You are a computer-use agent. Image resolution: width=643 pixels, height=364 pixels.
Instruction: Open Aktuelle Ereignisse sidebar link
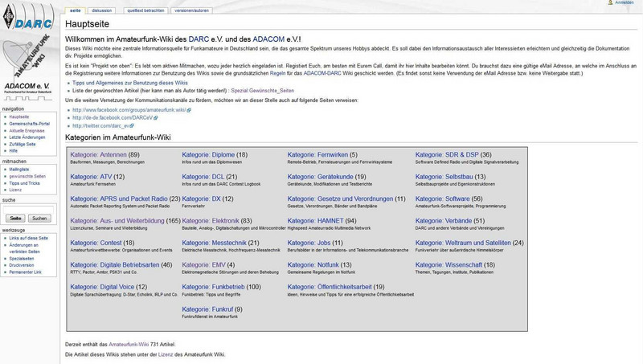[27, 131]
